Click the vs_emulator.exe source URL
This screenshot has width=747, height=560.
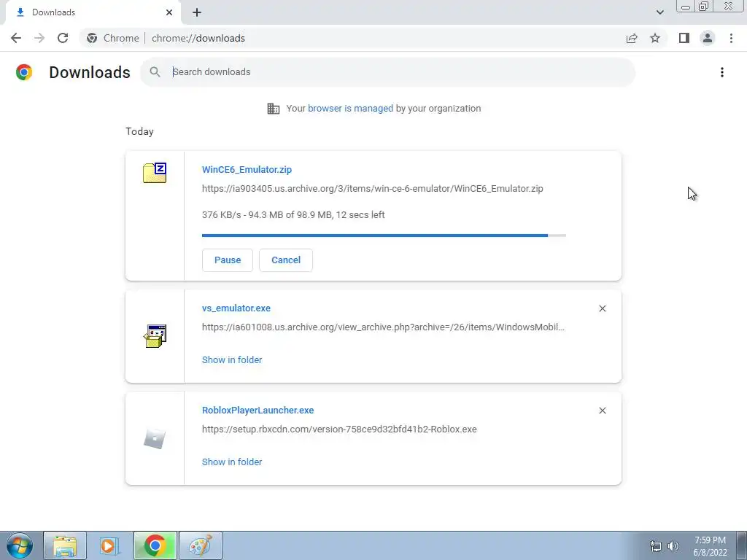[383, 327]
